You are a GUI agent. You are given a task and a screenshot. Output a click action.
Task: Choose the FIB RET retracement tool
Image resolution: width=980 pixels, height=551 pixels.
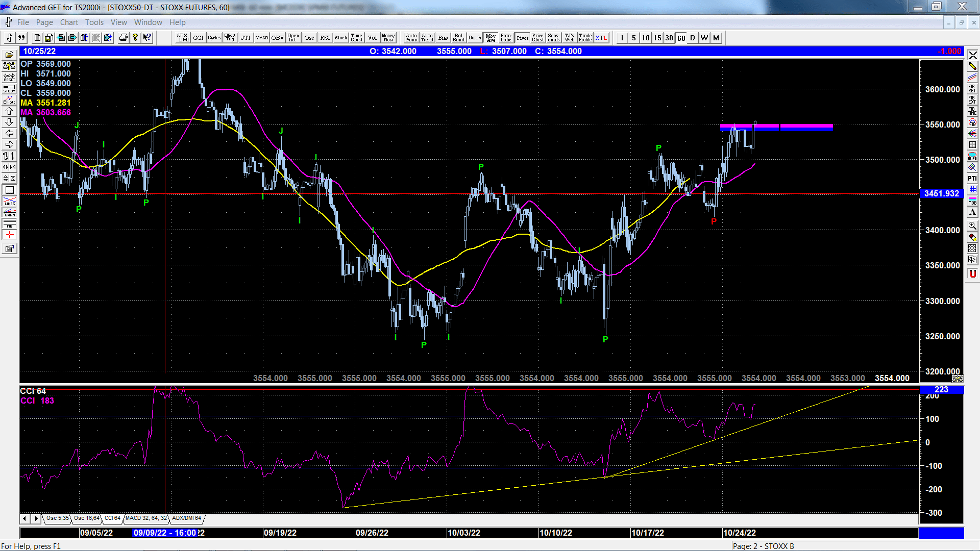tap(972, 89)
